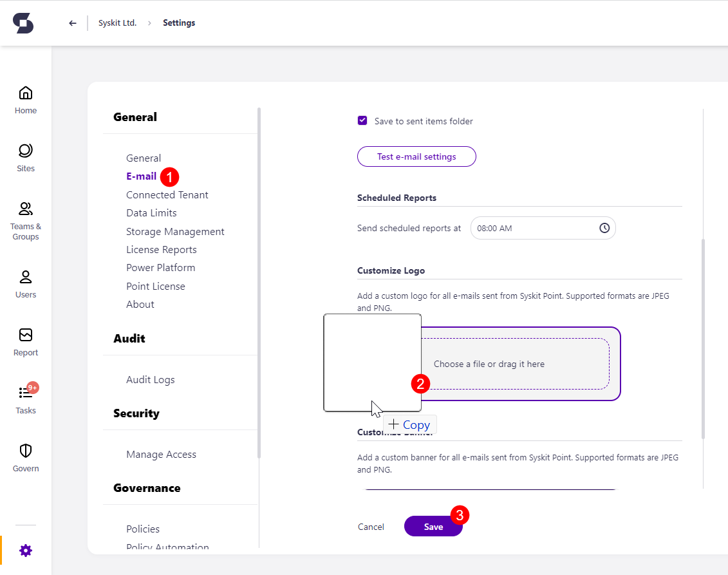Click Cancel to discard changes

[371, 527]
